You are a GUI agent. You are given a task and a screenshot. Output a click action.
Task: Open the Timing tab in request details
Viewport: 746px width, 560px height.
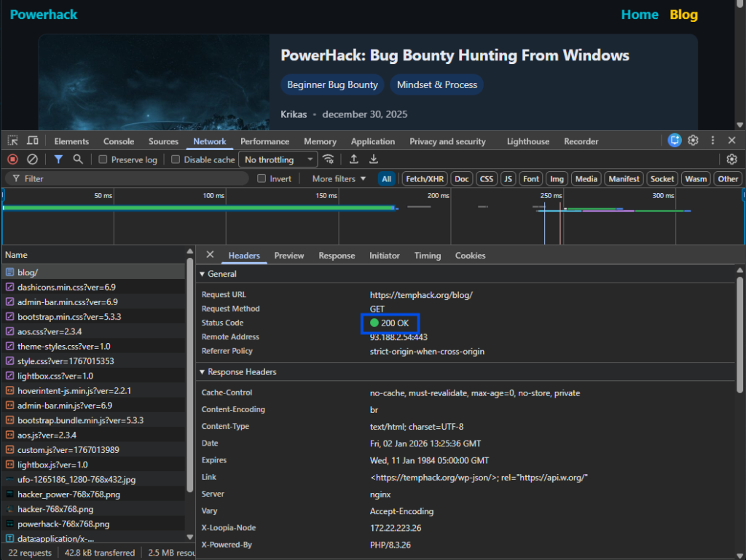(x=427, y=256)
